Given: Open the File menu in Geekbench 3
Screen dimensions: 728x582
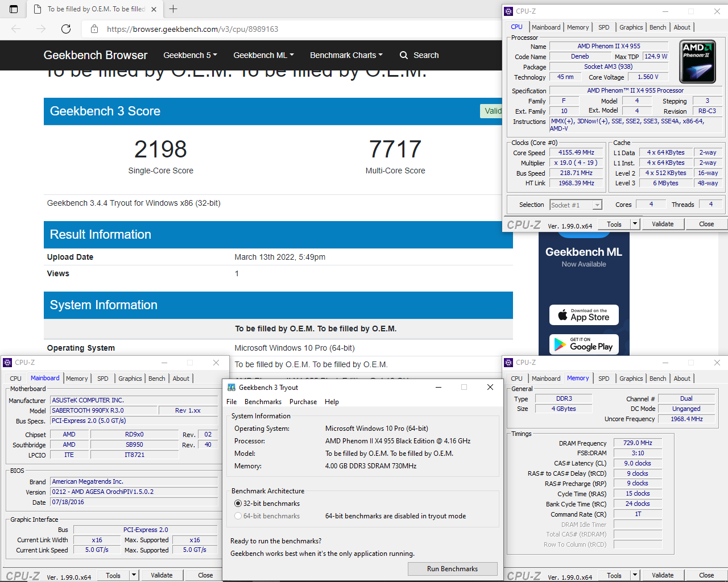Looking at the screenshot, I should point(231,402).
